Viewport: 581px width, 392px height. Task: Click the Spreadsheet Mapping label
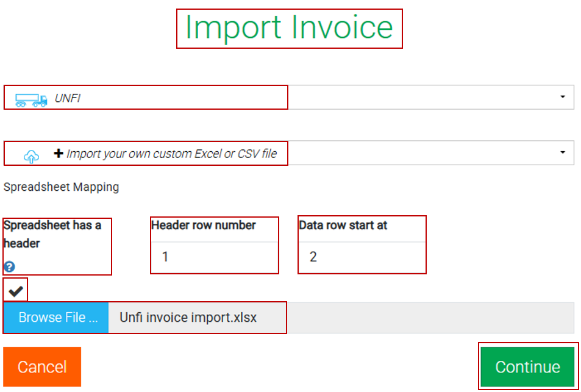[61, 187]
